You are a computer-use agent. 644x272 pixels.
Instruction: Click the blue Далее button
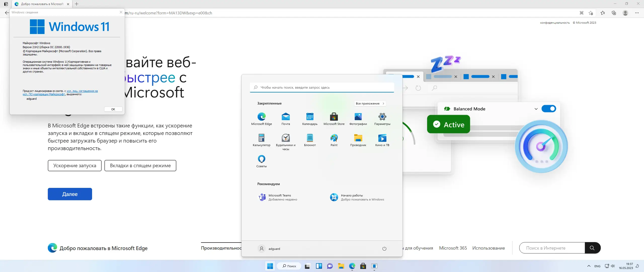70,194
